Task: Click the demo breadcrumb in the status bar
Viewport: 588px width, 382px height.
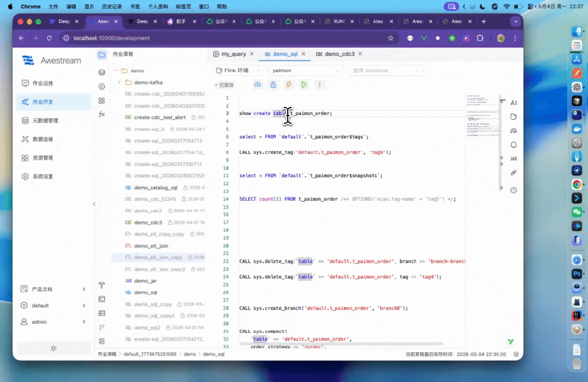Action: tap(190, 354)
